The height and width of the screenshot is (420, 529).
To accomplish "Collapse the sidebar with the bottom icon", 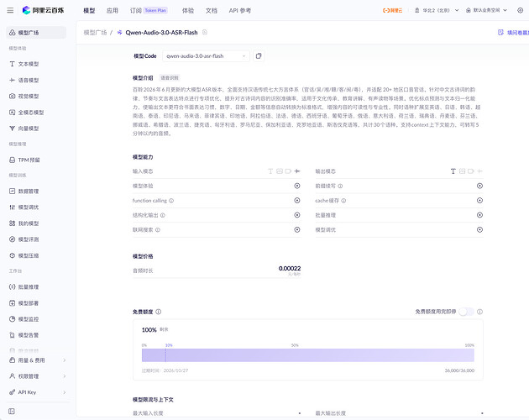I will click(x=12, y=412).
